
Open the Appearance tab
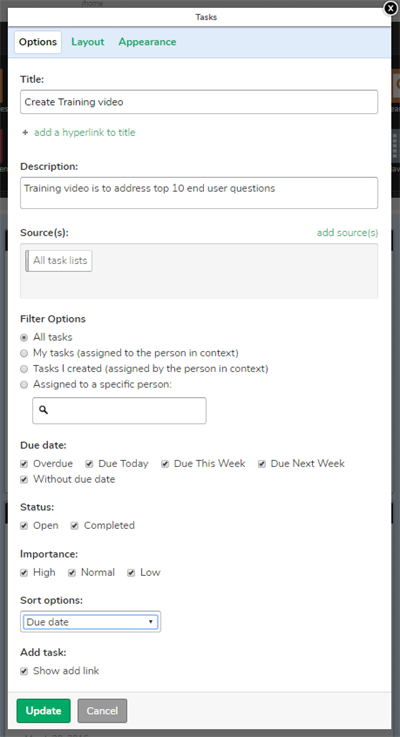[x=147, y=42]
